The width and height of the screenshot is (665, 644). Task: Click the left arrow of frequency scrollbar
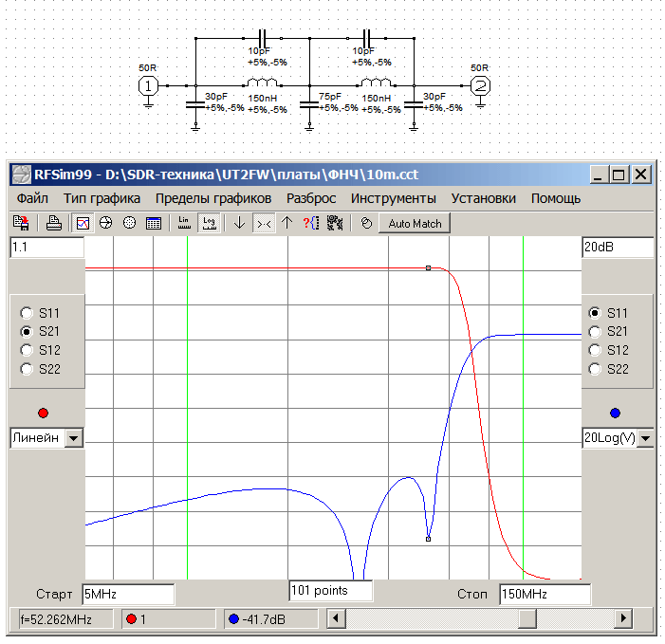point(336,618)
